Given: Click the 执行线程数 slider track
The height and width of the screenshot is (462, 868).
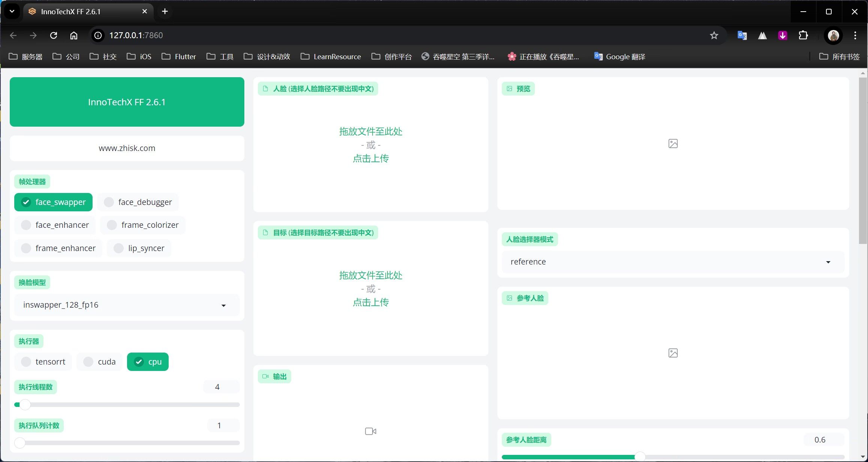Looking at the screenshot, I should pyautogui.click(x=127, y=405).
